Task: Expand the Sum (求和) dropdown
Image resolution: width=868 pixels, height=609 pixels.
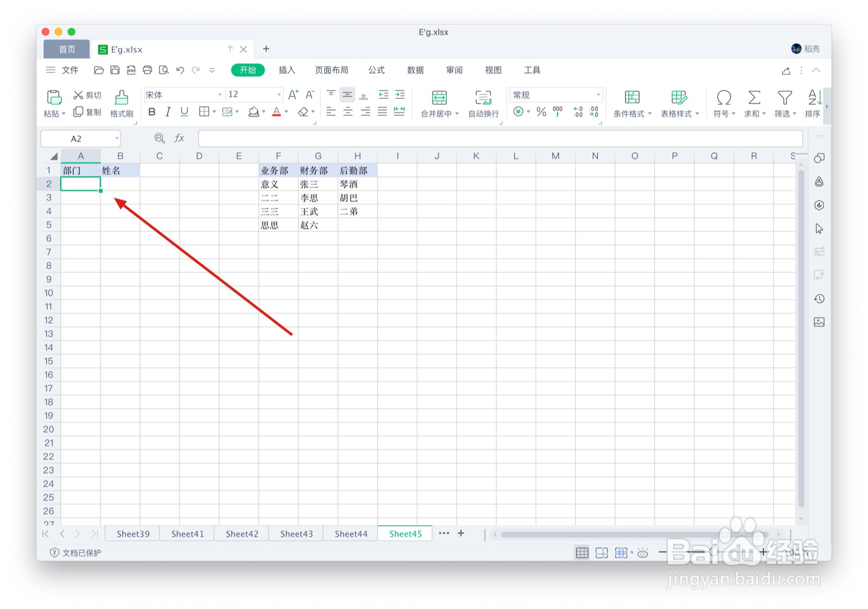Action: [764, 114]
